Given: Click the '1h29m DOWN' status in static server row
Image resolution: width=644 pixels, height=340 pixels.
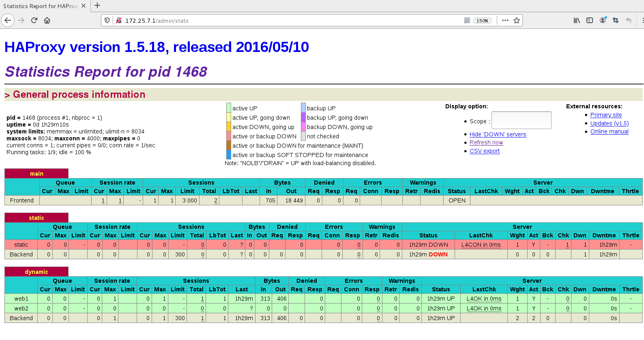Looking at the screenshot, I should coord(429,245).
